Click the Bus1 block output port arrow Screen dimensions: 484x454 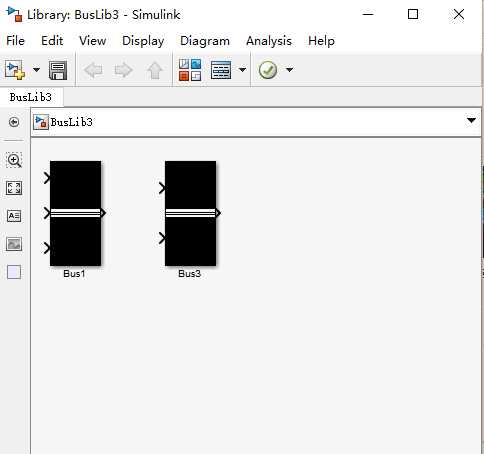[104, 213]
